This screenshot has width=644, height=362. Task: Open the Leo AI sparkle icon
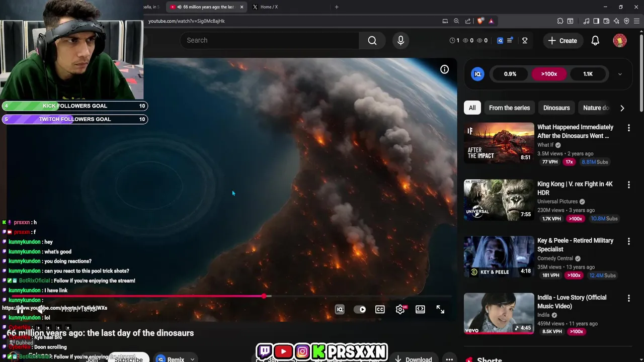tap(616, 21)
